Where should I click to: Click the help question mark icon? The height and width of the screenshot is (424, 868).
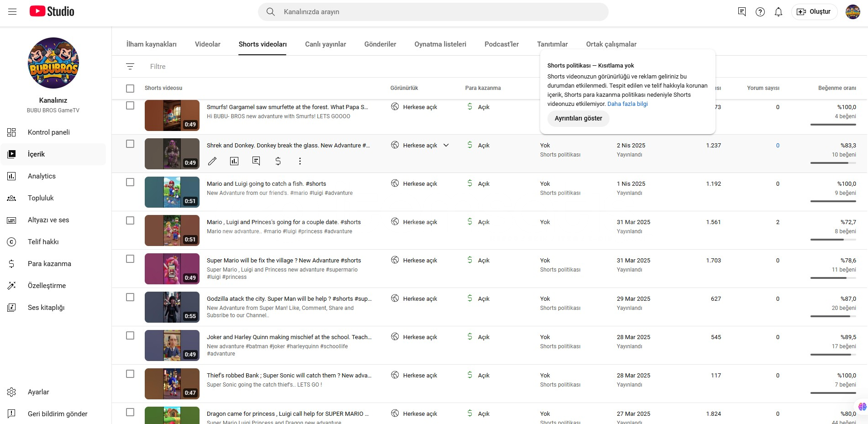coord(760,12)
